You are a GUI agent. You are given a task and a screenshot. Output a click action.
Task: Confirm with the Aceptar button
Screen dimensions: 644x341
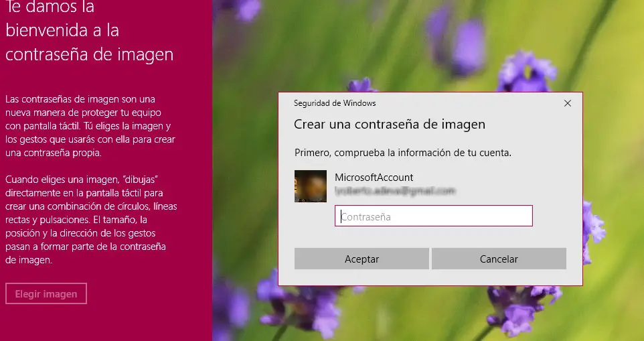[x=361, y=259]
